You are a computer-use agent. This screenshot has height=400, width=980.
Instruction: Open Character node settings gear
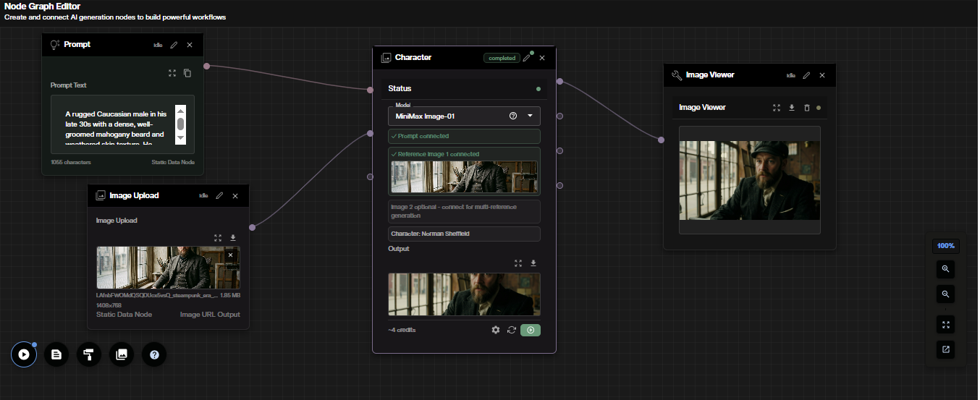[496, 330]
